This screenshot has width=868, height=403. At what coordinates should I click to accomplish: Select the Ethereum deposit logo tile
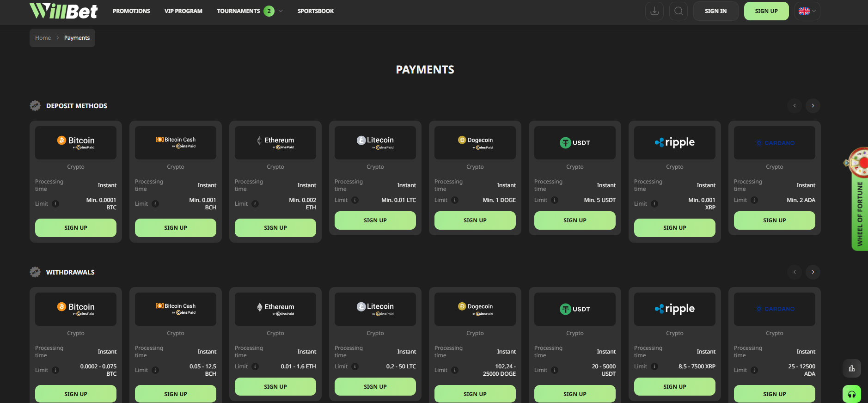click(275, 143)
